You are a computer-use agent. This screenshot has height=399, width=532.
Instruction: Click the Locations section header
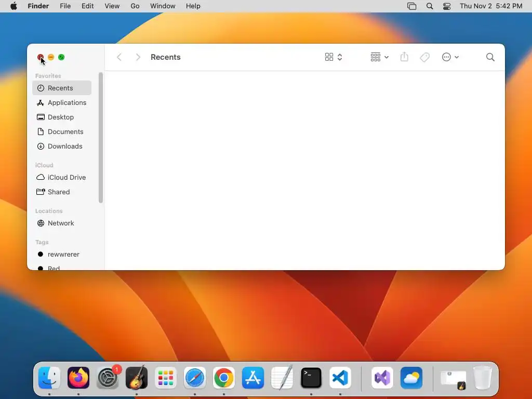pyautogui.click(x=49, y=211)
